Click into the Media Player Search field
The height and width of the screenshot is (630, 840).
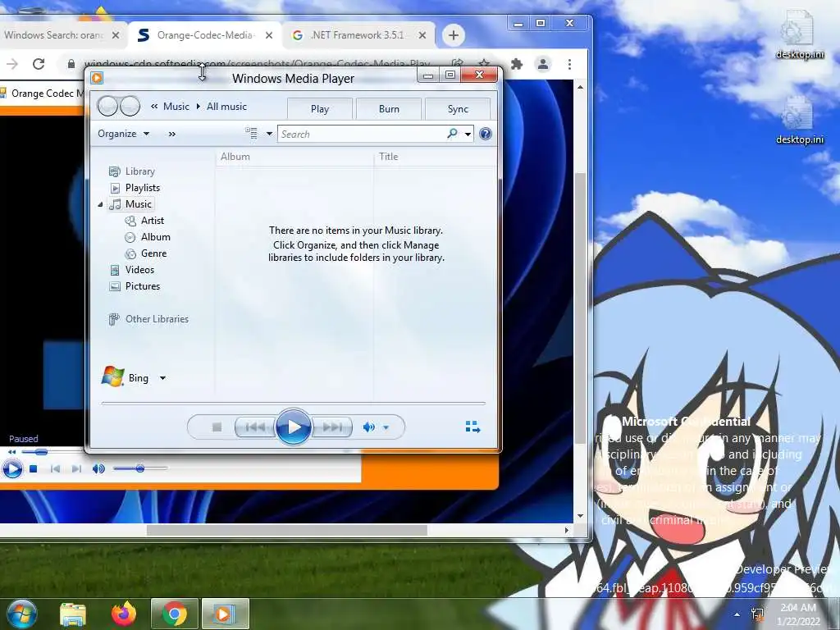coord(362,134)
